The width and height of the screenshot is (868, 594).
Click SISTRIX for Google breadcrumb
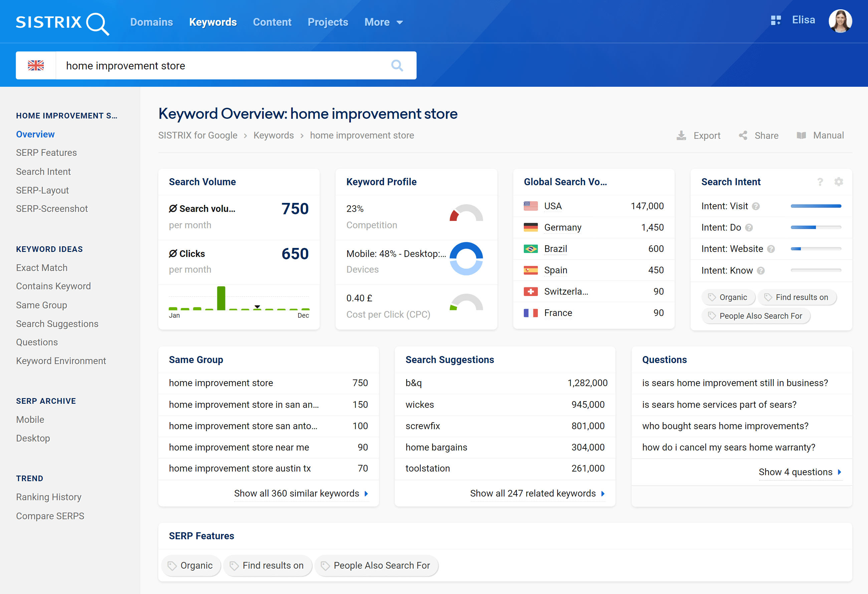(x=198, y=135)
